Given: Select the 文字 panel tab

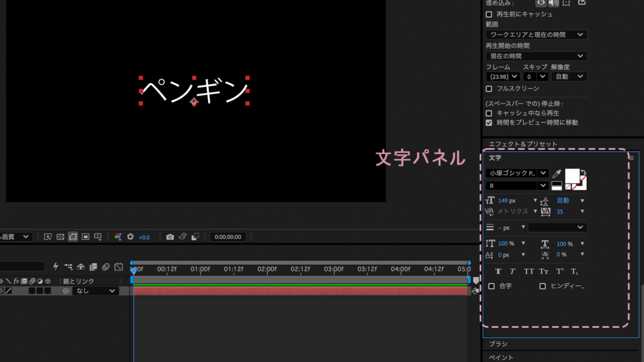Looking at the screenshot, I should pyautogui.click(x=495, y=158).
